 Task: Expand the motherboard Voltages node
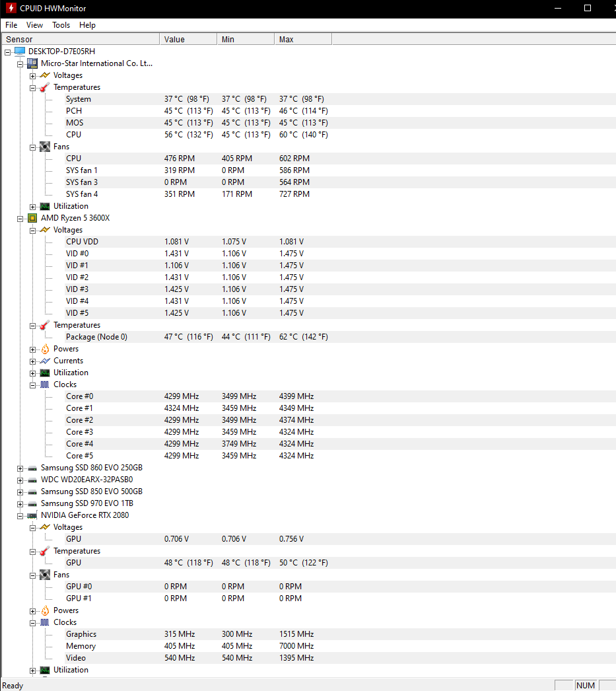pyautogui.click(x=32, y=76)
